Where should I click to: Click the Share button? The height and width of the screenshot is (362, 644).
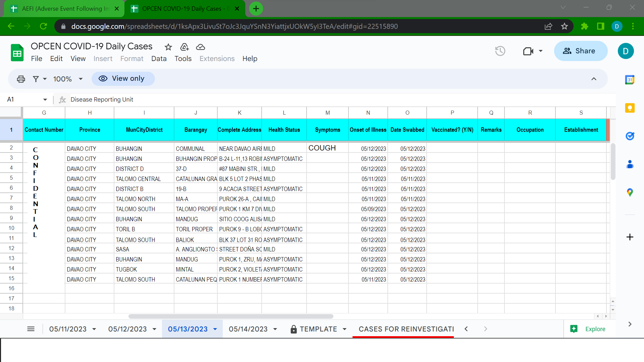(x=580, y=51)
